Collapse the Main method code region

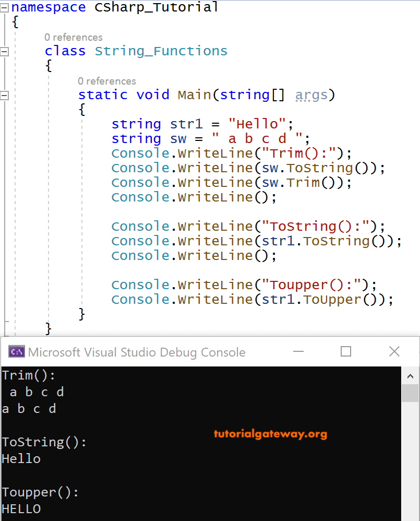(x=4, y=95)
